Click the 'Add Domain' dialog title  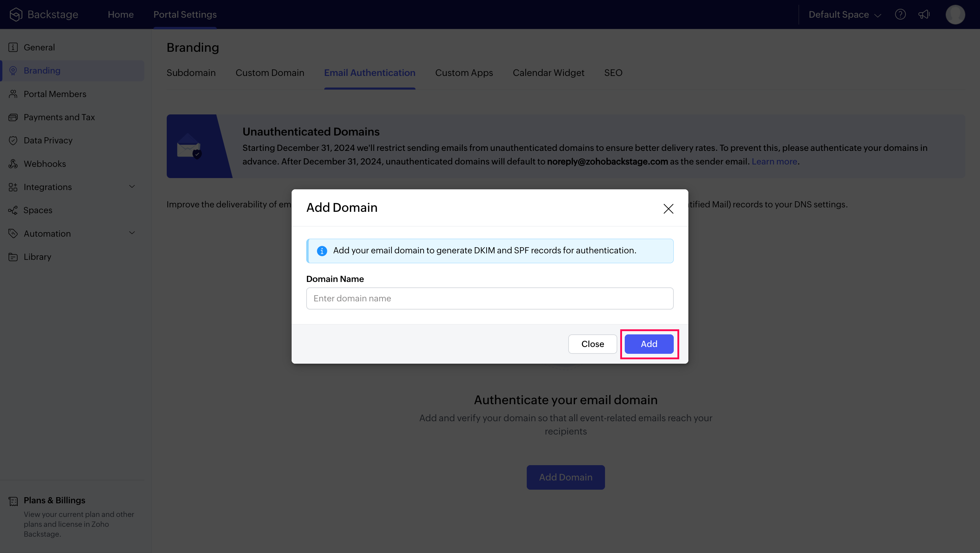pos(342,207)
